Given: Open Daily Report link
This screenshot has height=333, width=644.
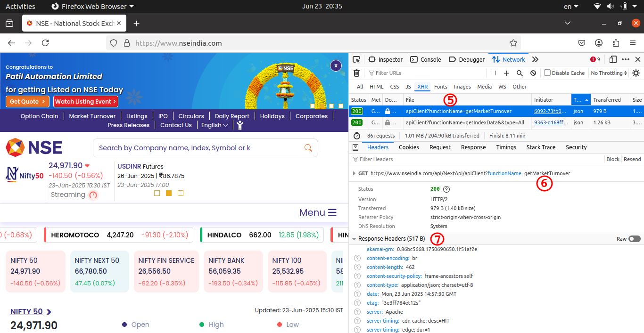Looking at the screenshot, I should click(232, 116).
